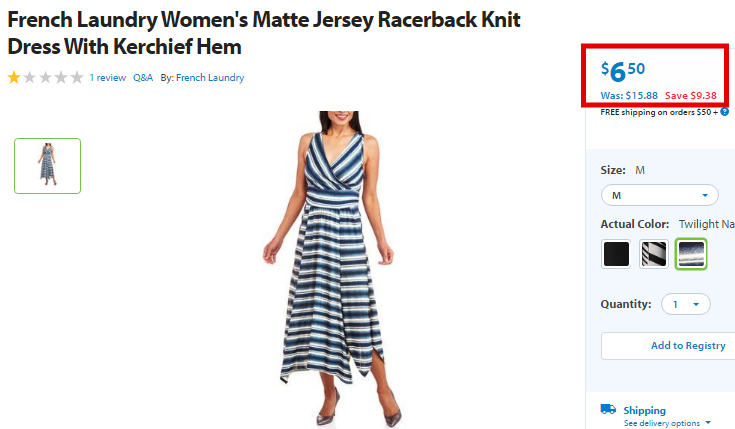The image size is (735, 429).
Task: Visit the French Laundry brand link
Action: coord(210,78)
